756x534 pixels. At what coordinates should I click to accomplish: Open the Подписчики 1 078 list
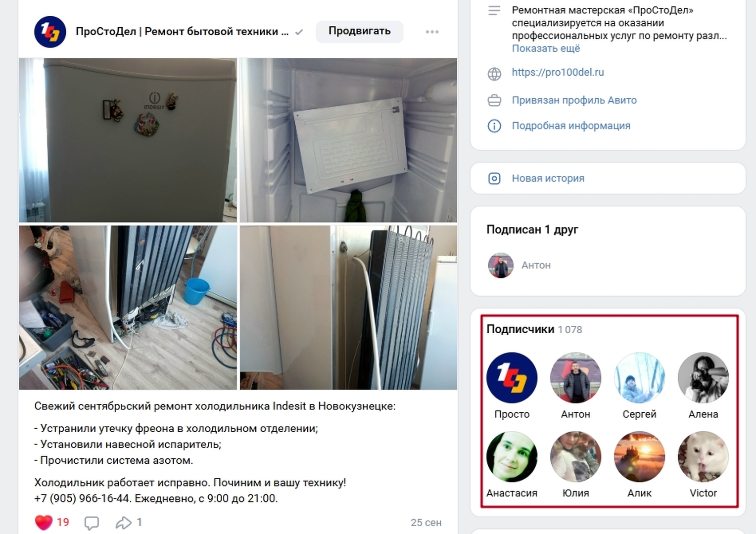coord(534,329)
